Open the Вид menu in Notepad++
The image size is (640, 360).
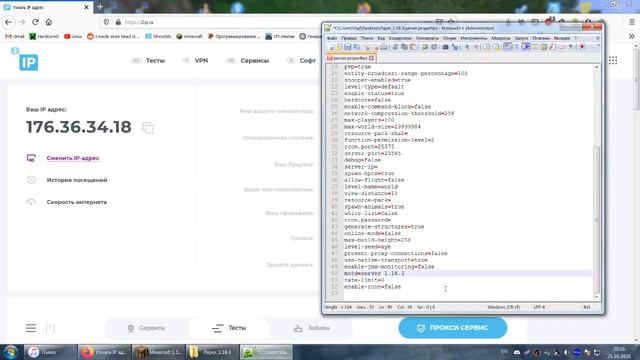pos(381,38)
